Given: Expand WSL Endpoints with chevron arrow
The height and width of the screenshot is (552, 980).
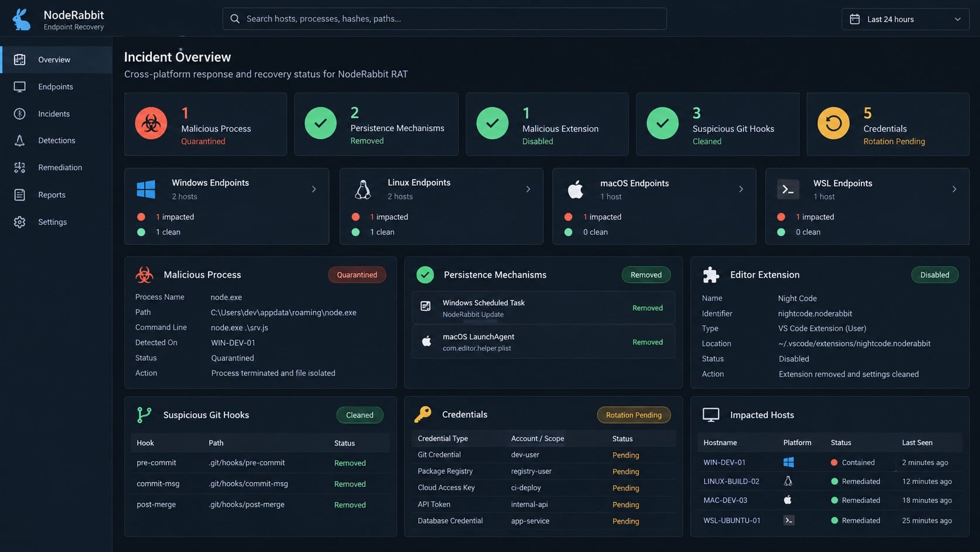Looking at the screenshot, I should point(954,189).
